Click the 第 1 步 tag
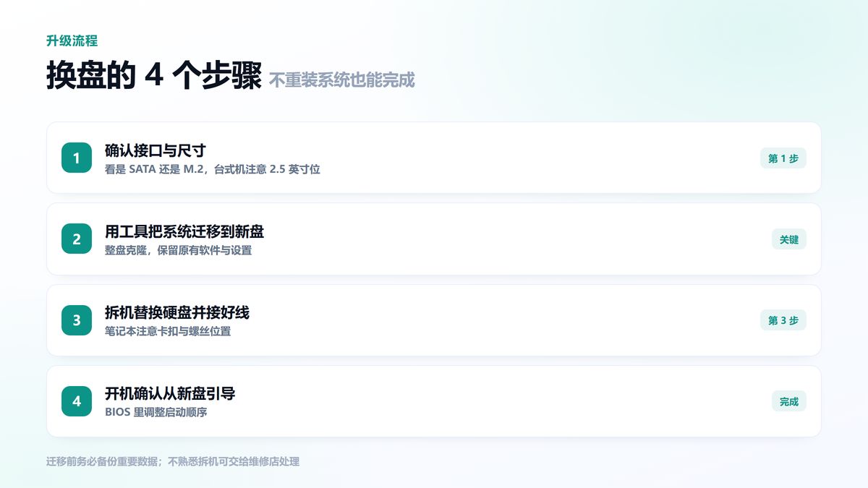Viewport: 868px width, 488px height. tap(783, 158)
